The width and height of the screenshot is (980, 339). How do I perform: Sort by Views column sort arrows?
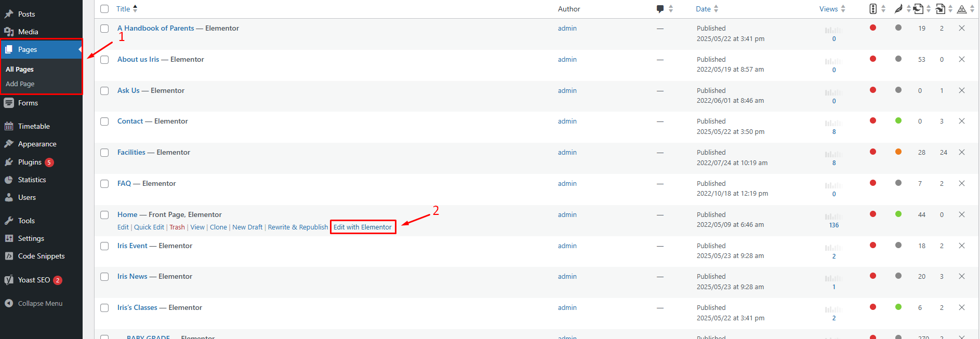pyautogui.click(x=843, y=9)
